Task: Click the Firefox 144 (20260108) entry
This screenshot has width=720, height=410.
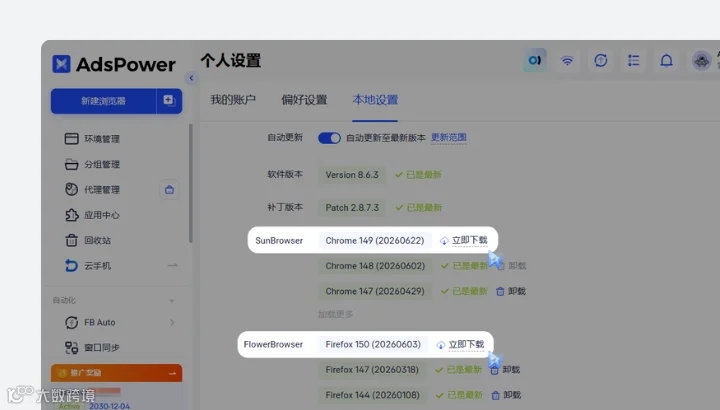Action: coord(372,395)
